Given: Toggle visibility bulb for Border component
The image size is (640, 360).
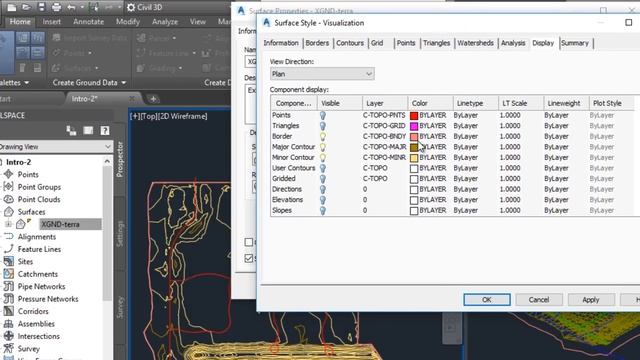Looking at the screenshot, I should 323,137.
